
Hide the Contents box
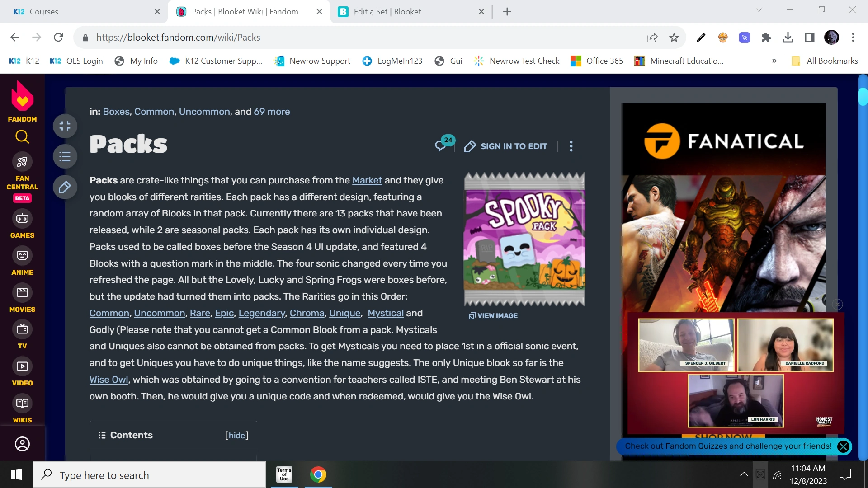tap(236, 435)
